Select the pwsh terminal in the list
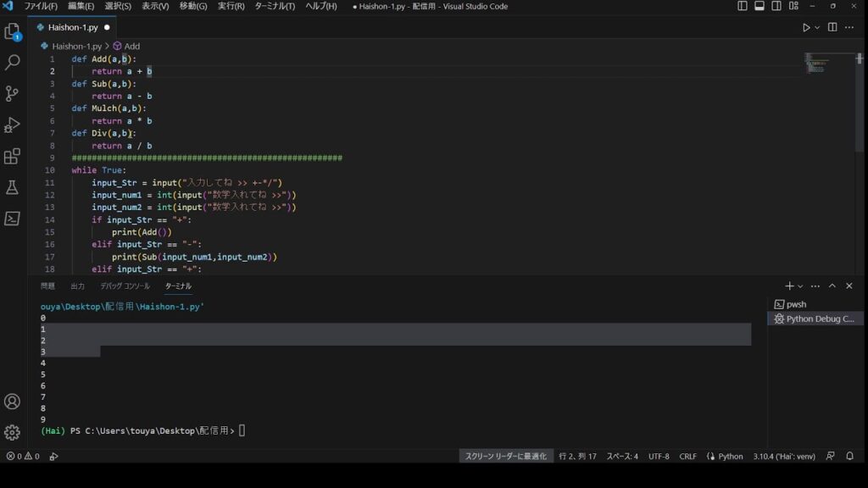 796,304
